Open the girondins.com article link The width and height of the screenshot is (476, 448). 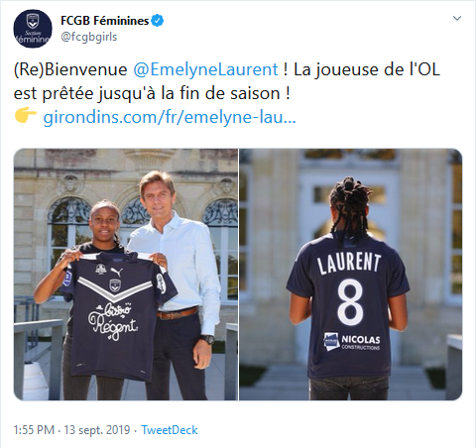170,117
